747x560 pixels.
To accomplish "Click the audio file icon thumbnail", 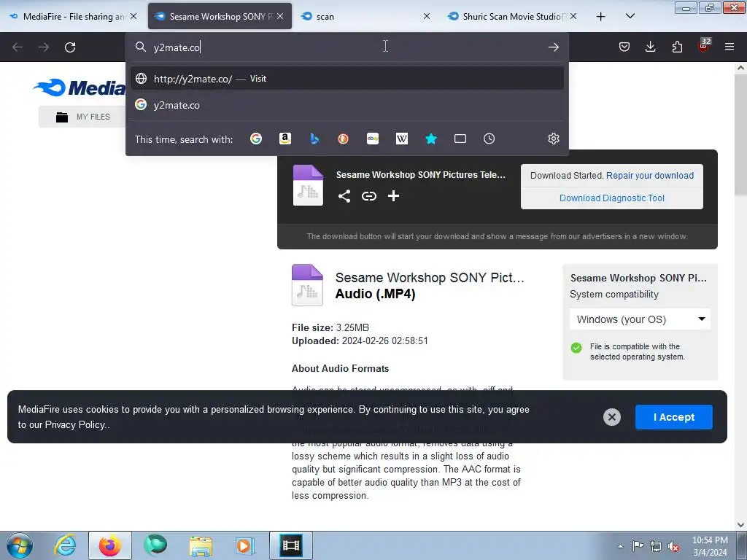I will point(307,285).
